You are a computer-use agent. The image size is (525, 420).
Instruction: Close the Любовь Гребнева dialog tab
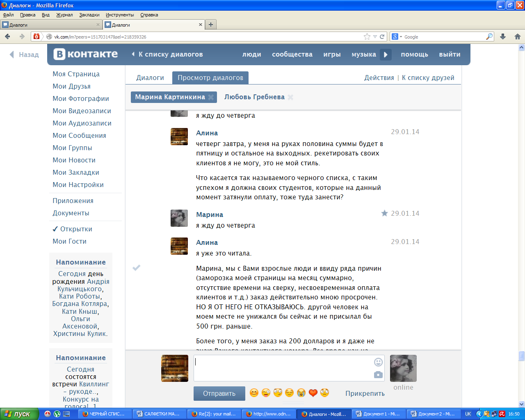click(x=290, y=97)
